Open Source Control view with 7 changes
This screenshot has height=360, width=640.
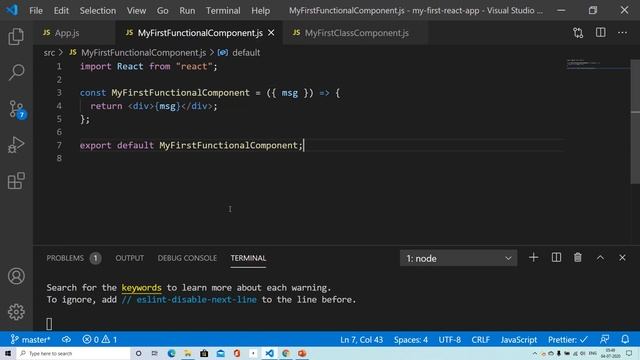[x=17, y=109]
